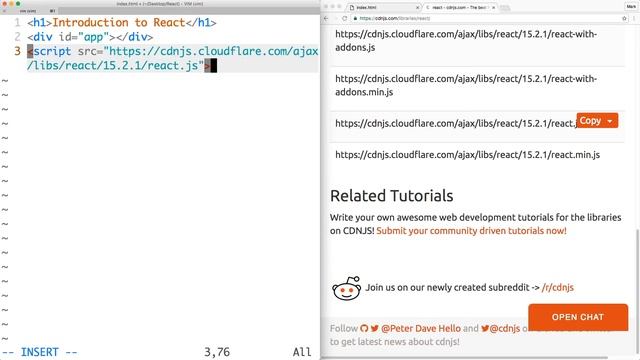
Task: Open the @cdnjs Twitter link
Action: pos(504,328)
